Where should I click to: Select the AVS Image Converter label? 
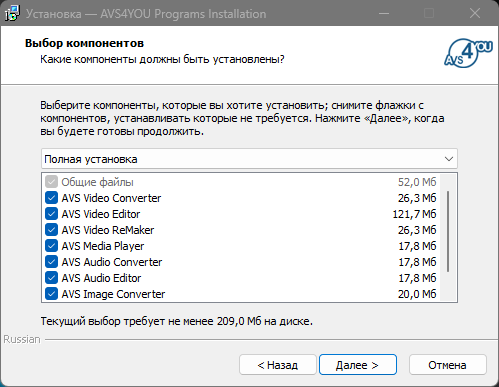click(x=113, y=294)
